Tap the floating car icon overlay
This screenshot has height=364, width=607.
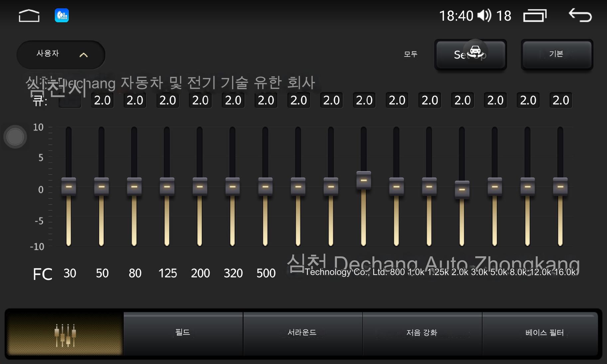coord(475,52)
